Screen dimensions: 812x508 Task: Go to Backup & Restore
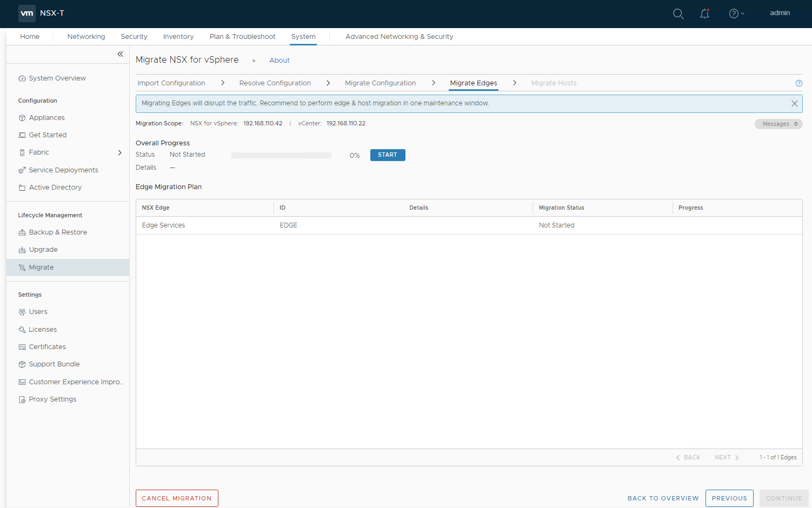click(x=58, y=232)
